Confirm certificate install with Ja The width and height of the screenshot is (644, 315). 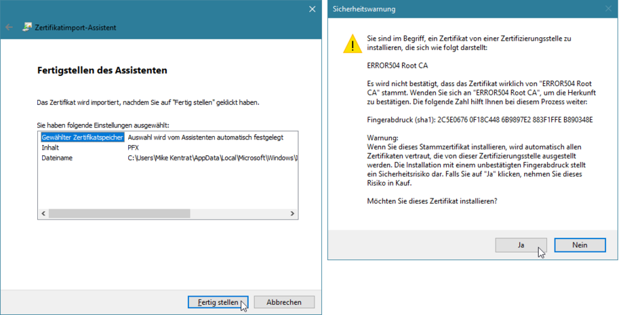(521, 245)
